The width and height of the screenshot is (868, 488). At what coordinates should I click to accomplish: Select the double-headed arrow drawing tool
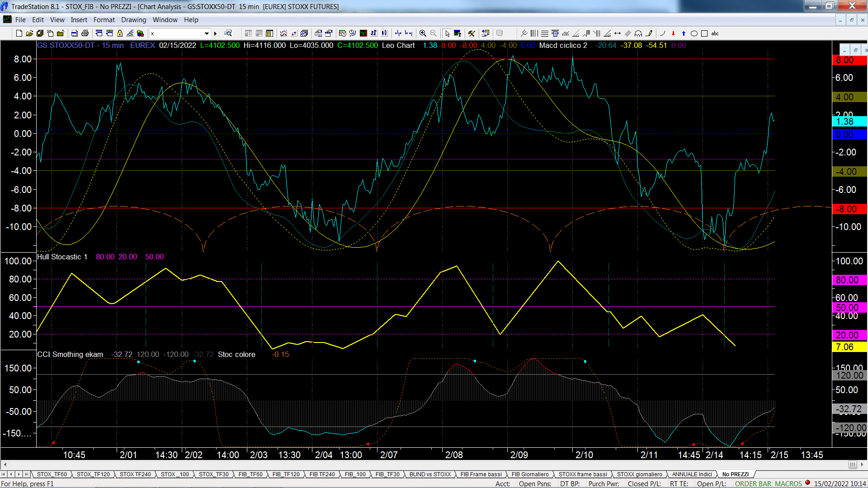(618, 33)
